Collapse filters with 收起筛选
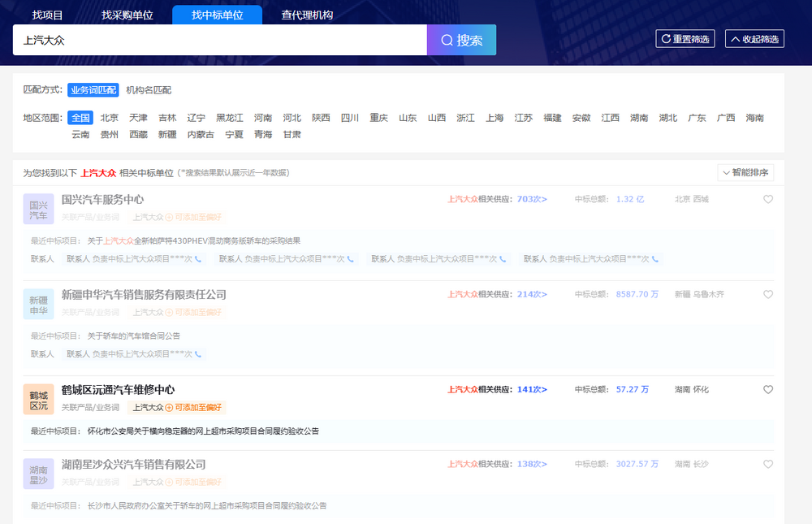Image resolution: width=812 pixels, height=524 pixels. (x=754, y=39)
